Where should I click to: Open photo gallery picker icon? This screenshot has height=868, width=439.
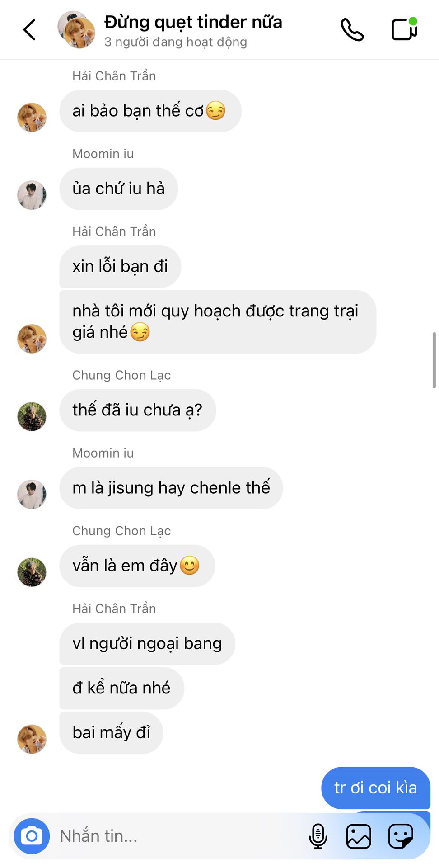359,836
